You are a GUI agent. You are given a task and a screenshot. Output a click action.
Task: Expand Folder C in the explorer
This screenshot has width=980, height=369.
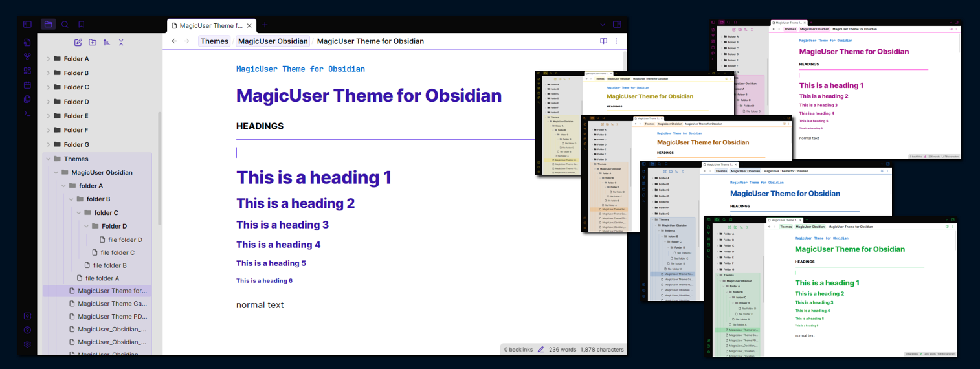click(48, 87)
